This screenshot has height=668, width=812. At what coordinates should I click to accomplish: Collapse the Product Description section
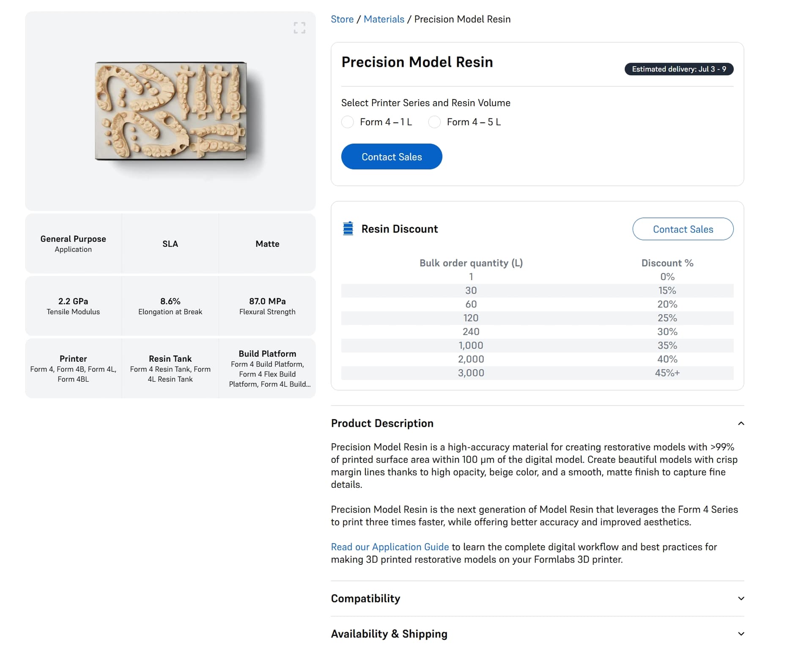coord(741,423)
